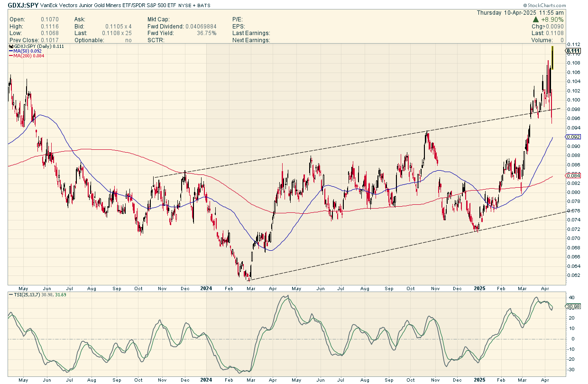Click the EPS label
Viewport: 588px width, 384px height.
pyautogui.click(x=239, y=26)
